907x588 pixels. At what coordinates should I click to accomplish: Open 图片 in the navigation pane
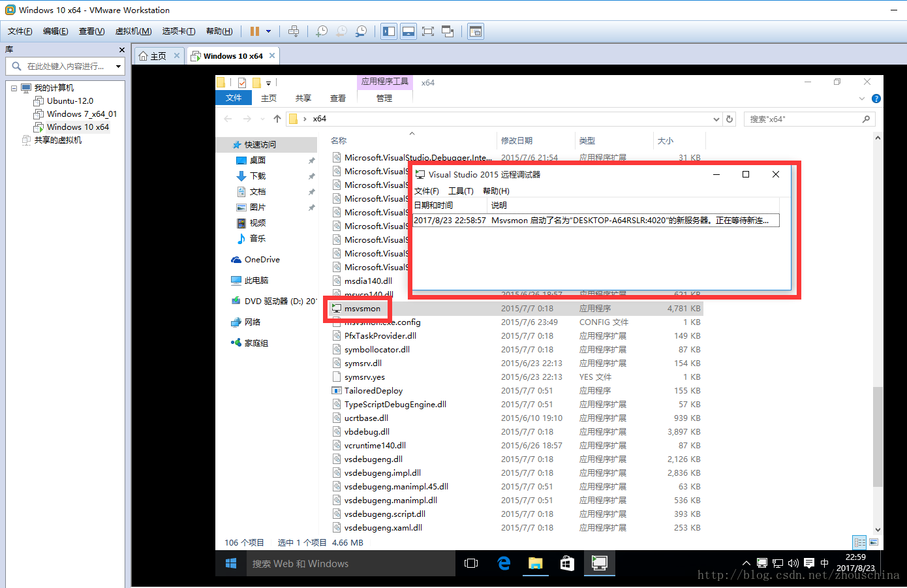[x=258, y=208]
